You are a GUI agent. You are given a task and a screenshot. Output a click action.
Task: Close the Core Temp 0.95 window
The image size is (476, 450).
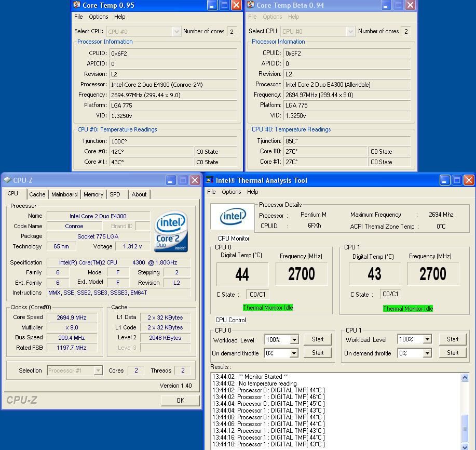pyautogui.click(x=236, y=5)
